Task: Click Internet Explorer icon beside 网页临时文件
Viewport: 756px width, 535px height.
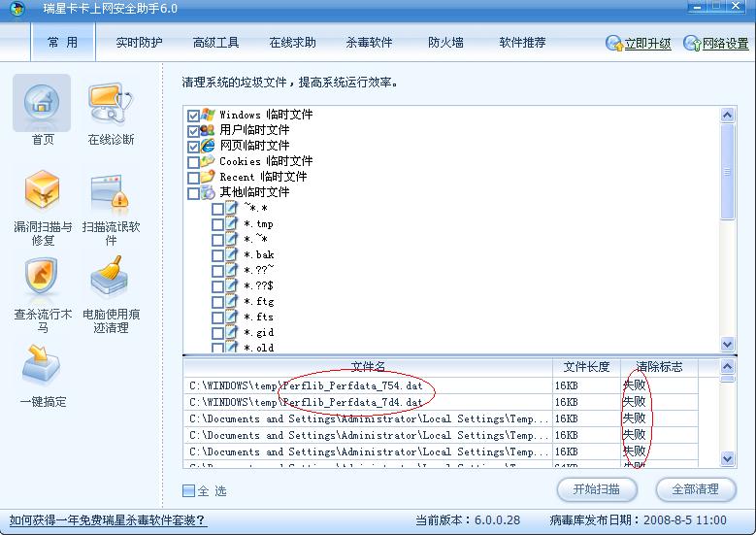Action: click(208, 146)
